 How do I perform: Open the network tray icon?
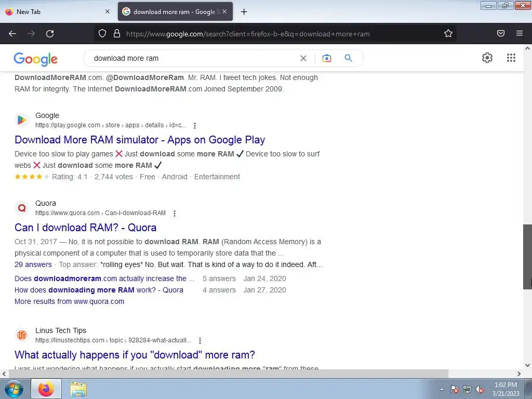coord(467,389)
